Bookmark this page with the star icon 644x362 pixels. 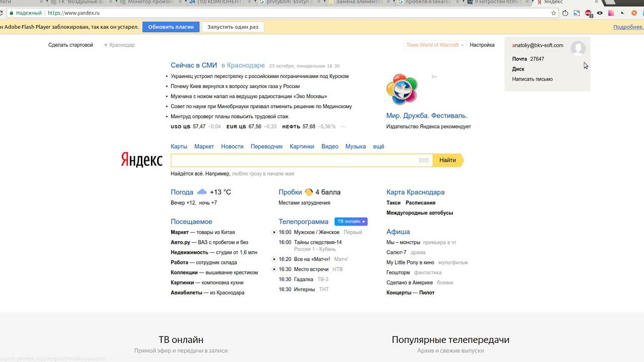click(554, 13)
